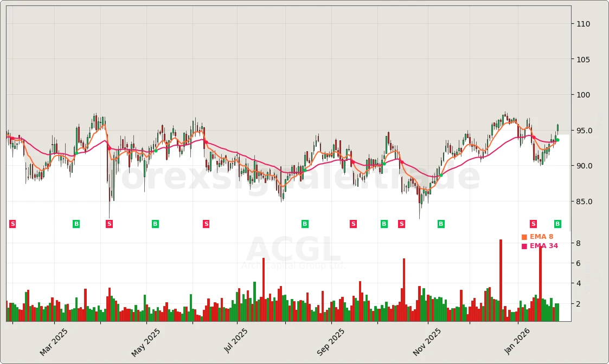This screenshot has width=609, height=364.
Task: Click the rightmost green Buy marker
Action: pos(557,223)
